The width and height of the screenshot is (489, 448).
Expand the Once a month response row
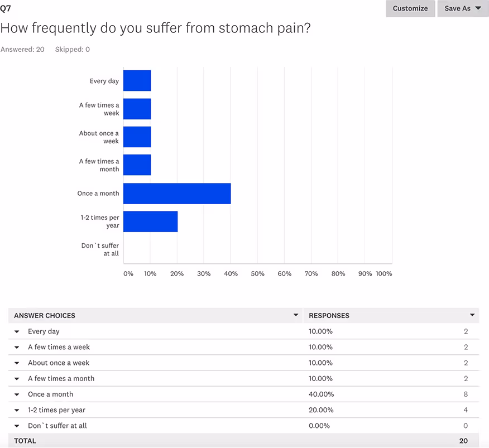pos(17,394)
